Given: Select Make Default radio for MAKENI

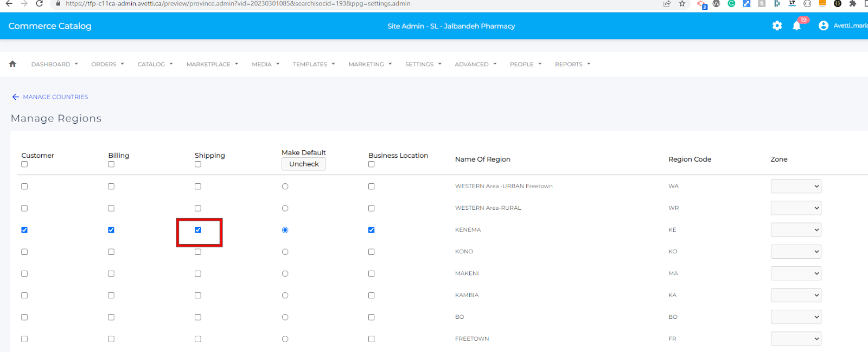Looking at the screenshot, I should click(285, 274).
